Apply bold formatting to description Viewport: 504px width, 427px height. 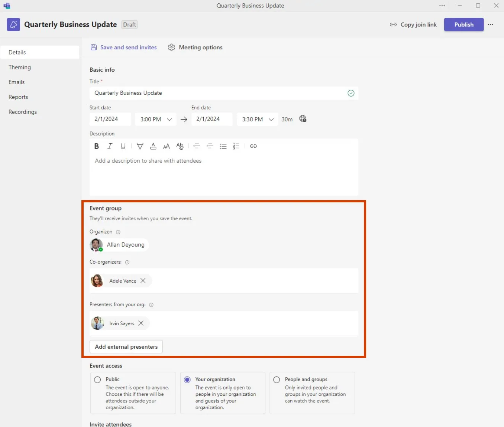coord(97,146)
